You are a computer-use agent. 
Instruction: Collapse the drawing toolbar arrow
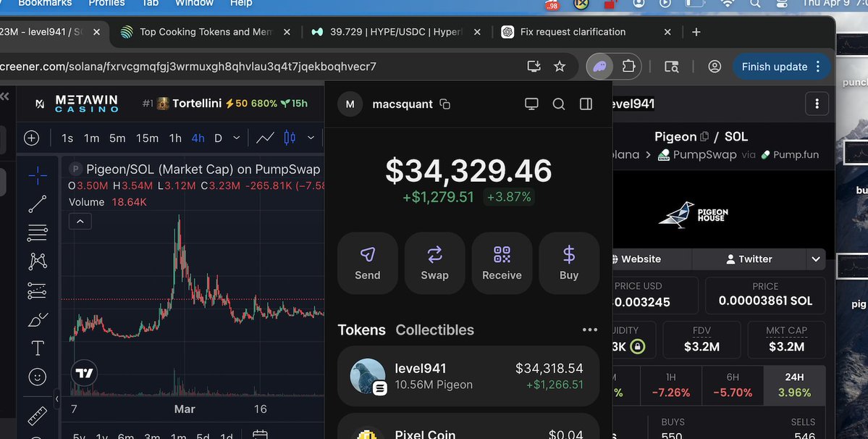56,398
